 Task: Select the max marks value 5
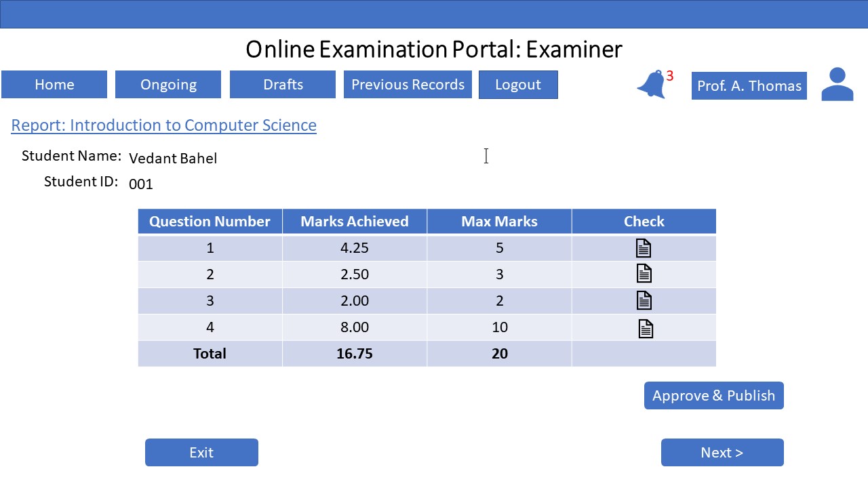499,248
